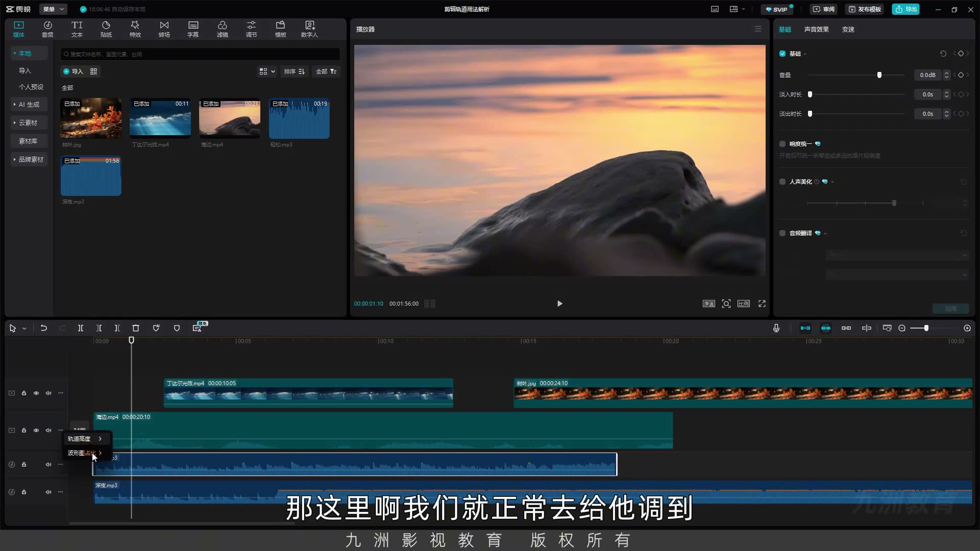Click the 音量 volume slider handle
Viewport: 980px width, 551px height.
click(879, 75)
